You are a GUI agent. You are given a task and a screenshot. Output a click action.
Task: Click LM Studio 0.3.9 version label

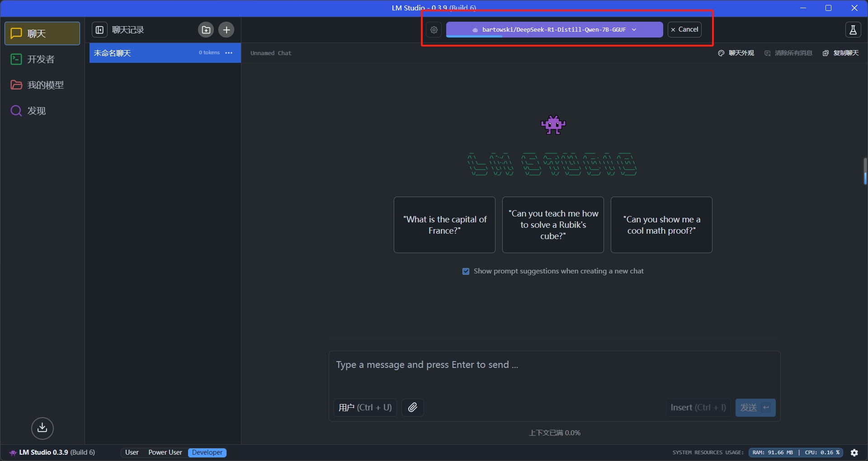point(52,452)
